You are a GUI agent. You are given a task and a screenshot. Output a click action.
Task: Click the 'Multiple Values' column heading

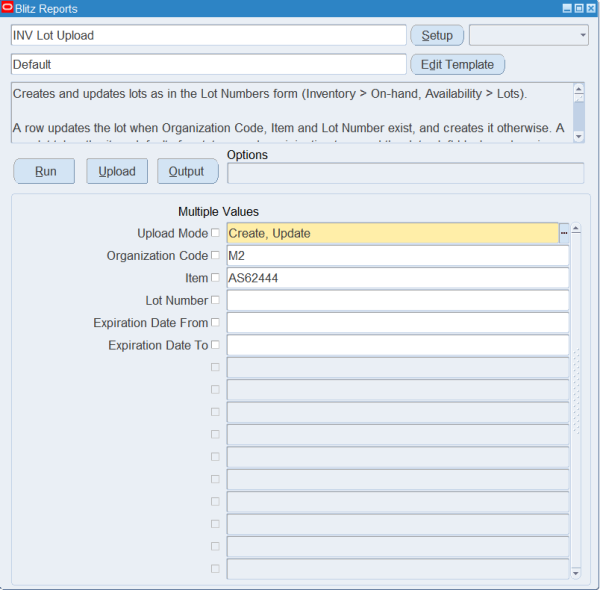218,212
